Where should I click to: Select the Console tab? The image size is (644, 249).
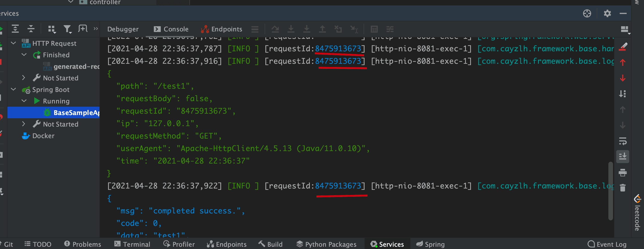pyautogui.click(x=171, y=29)
